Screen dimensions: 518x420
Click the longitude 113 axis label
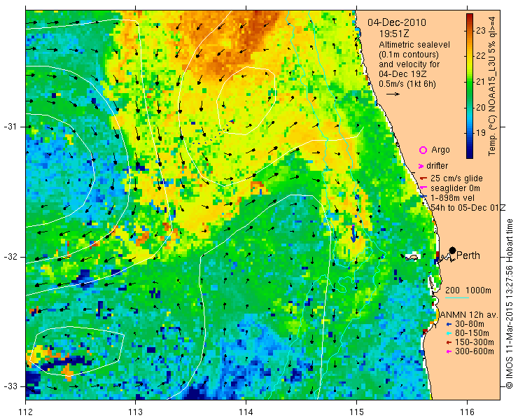click(135, 412)
